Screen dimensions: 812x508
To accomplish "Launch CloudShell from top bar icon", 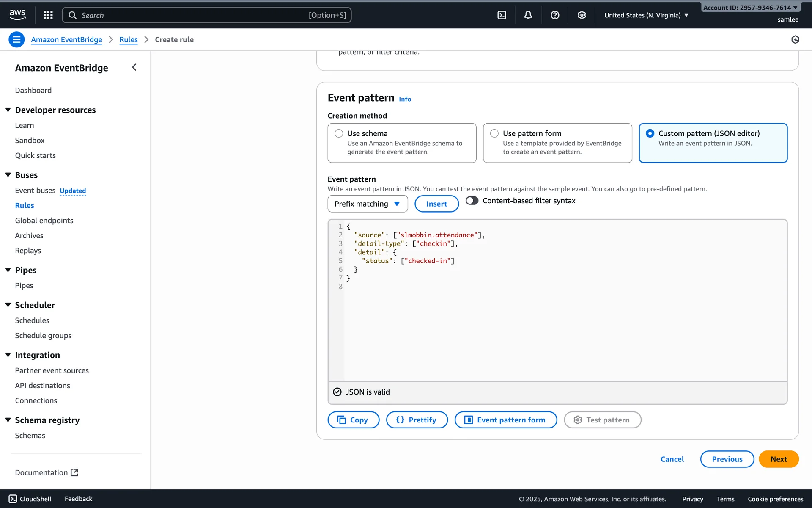I will coord(502,15).
